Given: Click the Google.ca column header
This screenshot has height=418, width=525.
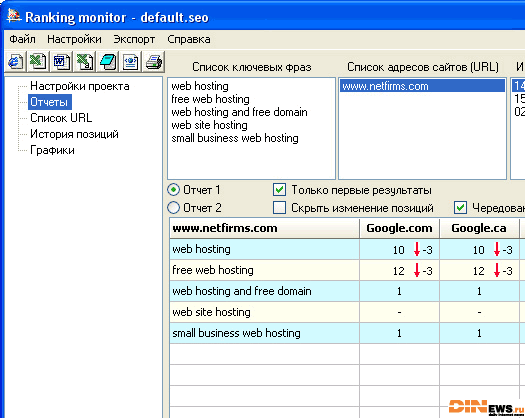Looking at the screenshot, I should (479, 228).
